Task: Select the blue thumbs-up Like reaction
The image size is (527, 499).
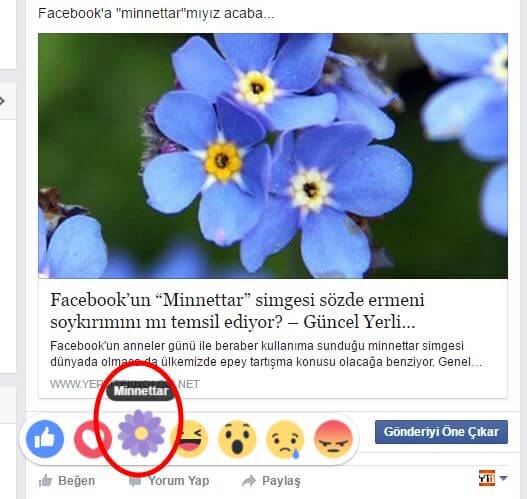Action: 45,439
